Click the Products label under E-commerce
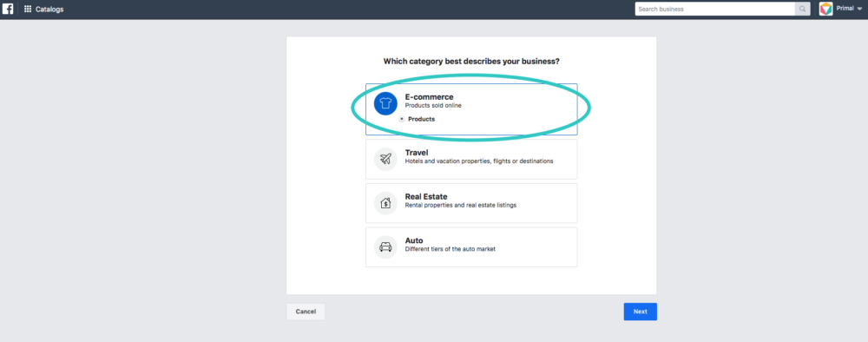This screenshot has width=868, height=342. [x=421, y=119]
